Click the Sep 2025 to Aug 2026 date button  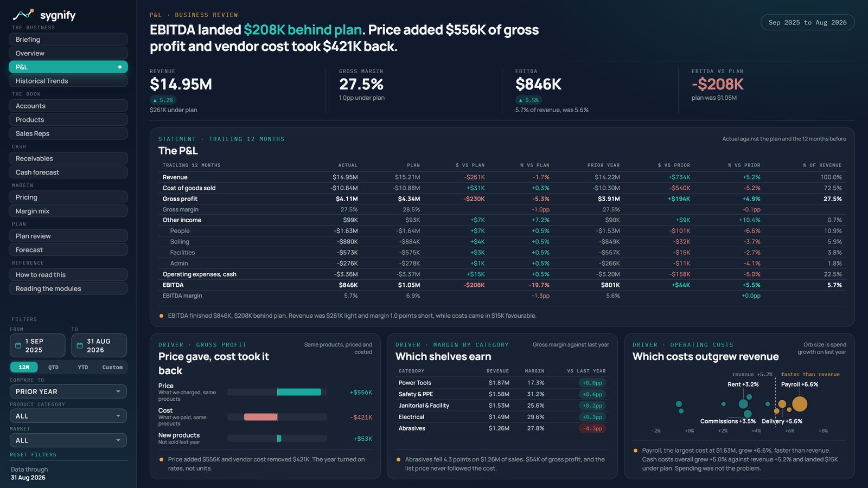(807, 22)
